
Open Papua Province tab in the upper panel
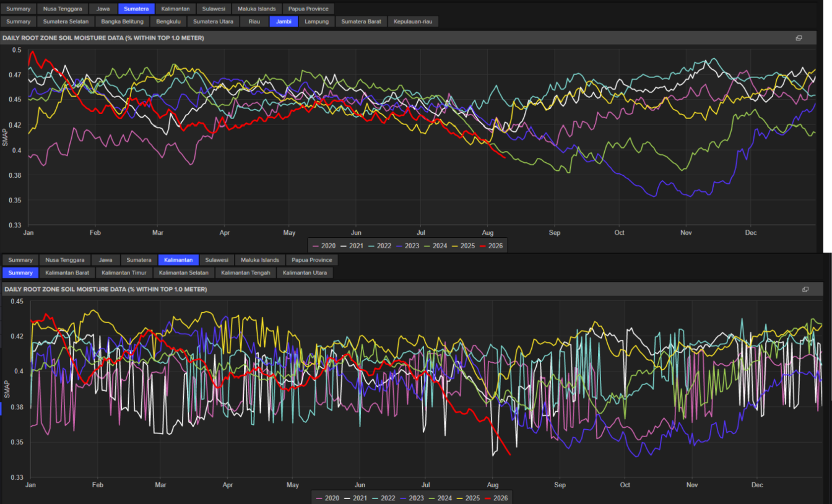coord(308,9)
